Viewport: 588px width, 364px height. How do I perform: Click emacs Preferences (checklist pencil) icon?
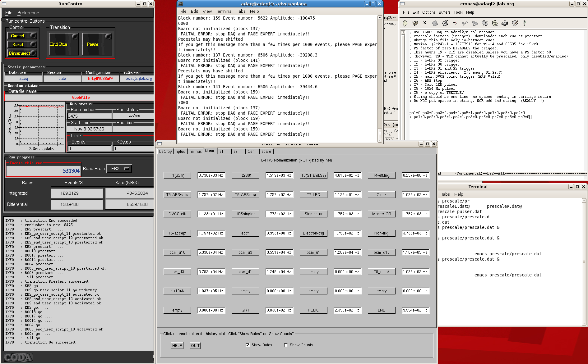tap(515, 23)
